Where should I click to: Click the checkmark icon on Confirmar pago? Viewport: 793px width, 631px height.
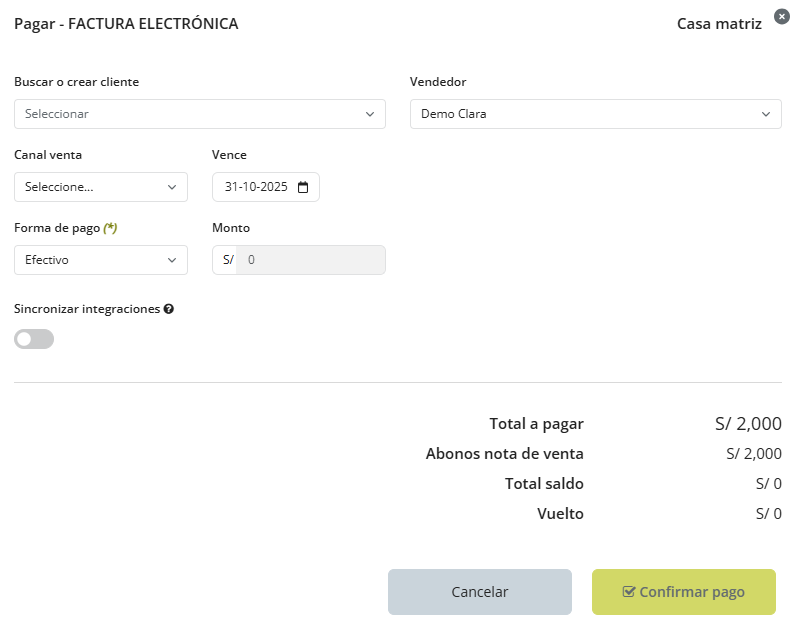click(x=629, y=592)
